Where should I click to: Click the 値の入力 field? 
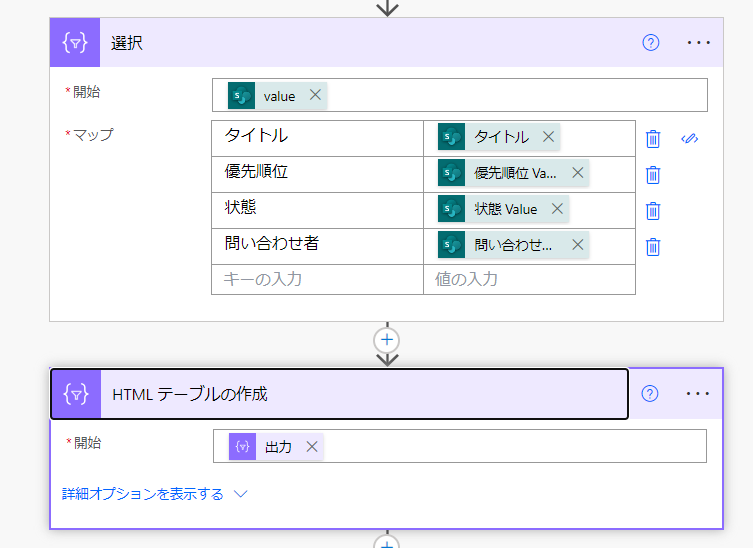(x=529, y=279)
